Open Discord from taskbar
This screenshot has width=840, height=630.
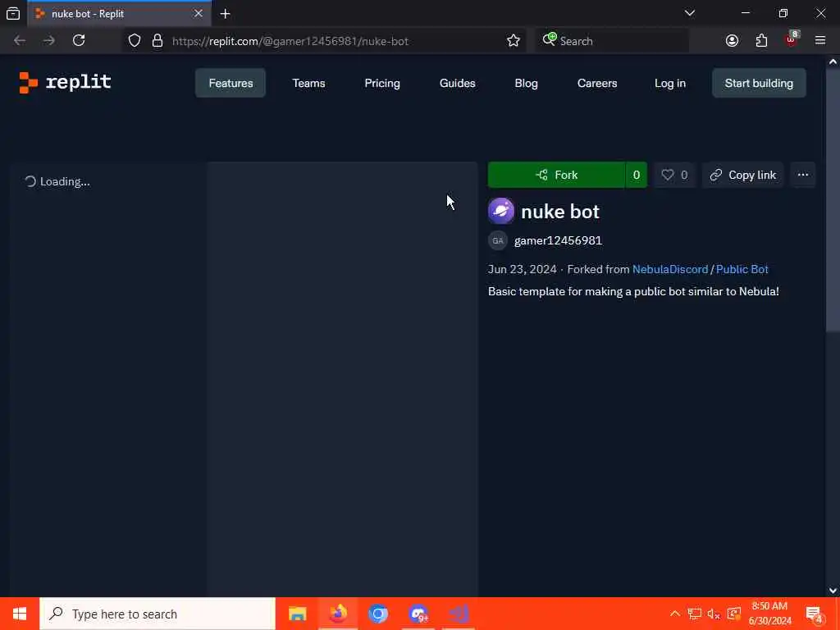418,614
